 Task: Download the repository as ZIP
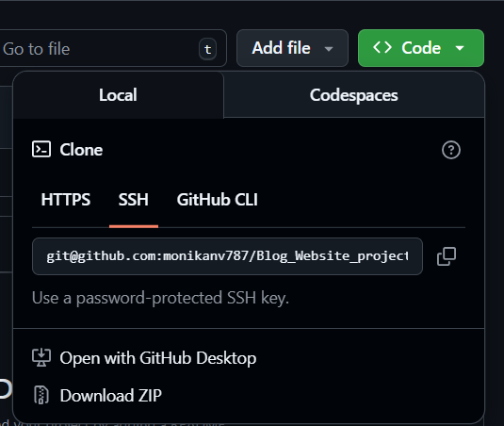(x=97, y=395)
